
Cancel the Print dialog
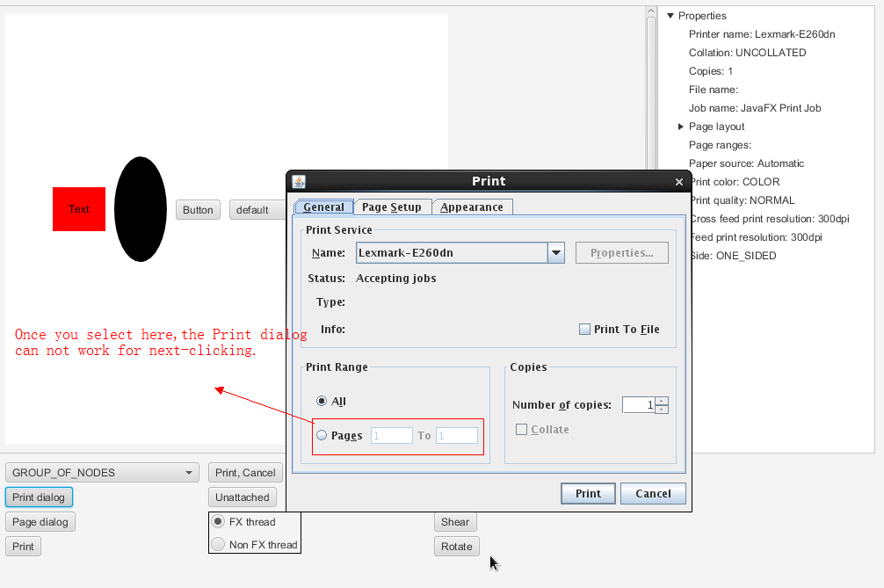(652, 493)
